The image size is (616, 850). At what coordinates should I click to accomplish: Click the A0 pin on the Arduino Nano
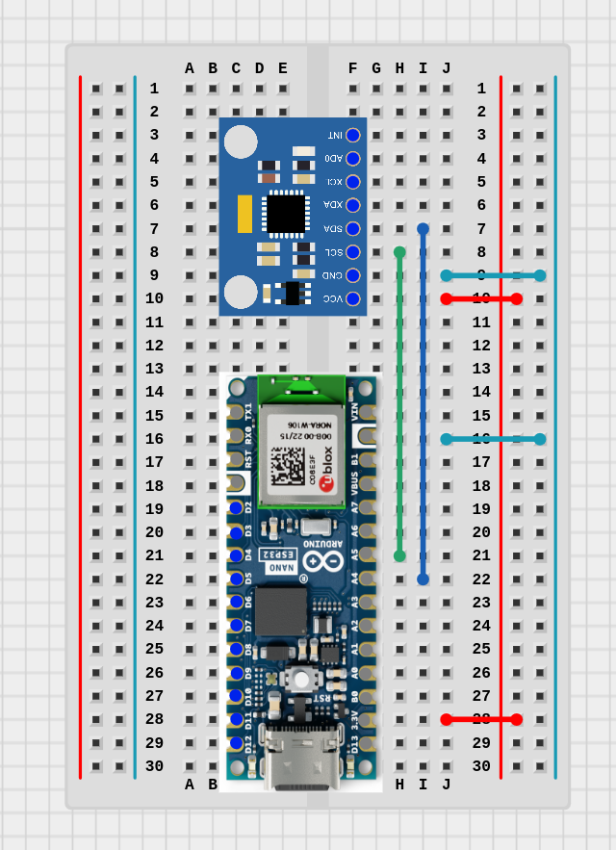tap(367, 673)
